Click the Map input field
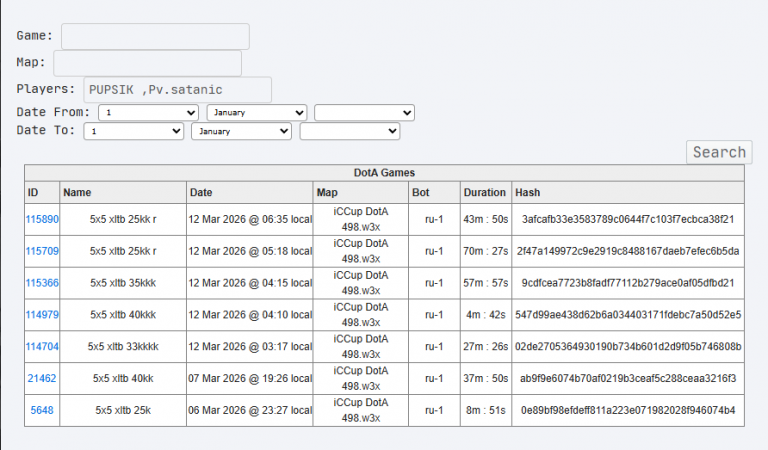Viewport: 768px width, 450px height. [147, 63]
